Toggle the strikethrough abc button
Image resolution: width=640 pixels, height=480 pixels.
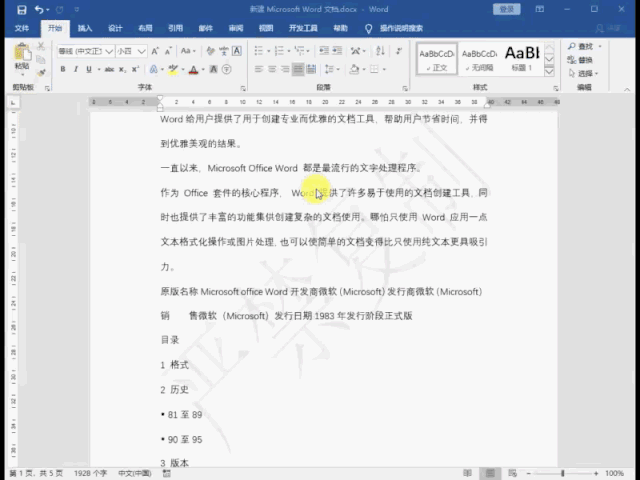click(109, 69)
